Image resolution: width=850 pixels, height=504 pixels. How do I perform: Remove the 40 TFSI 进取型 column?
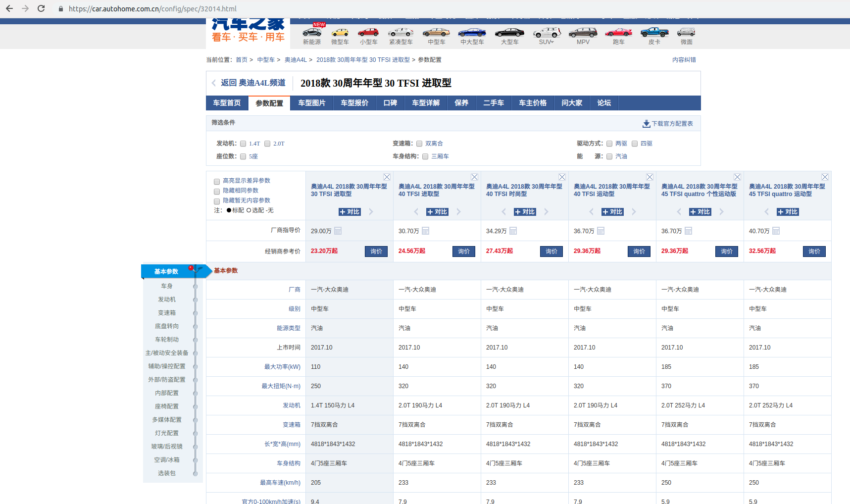point(475,177)
